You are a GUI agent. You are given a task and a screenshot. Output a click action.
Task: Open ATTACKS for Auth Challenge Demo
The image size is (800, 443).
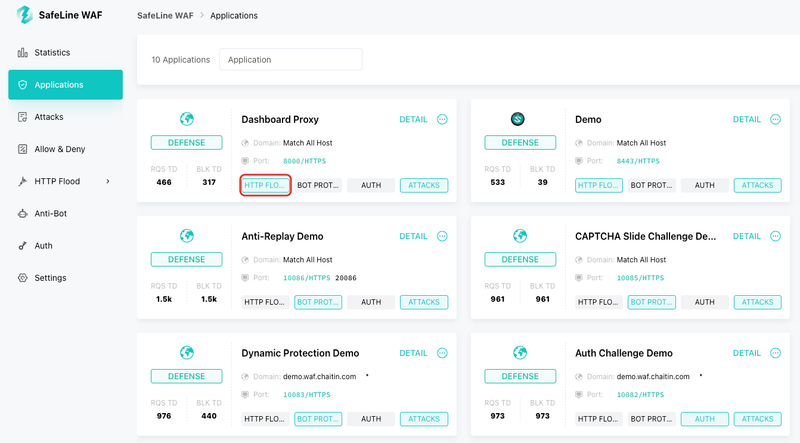coord(758,419)
